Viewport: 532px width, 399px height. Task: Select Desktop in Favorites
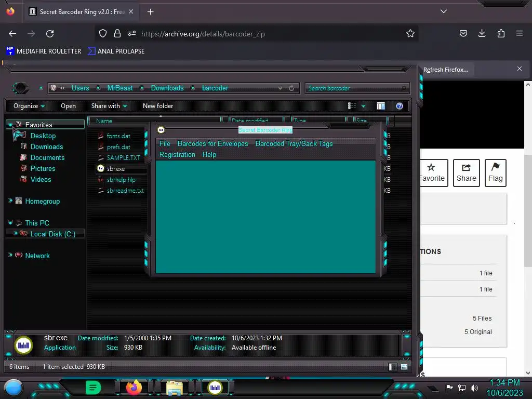tap(43, 136)
